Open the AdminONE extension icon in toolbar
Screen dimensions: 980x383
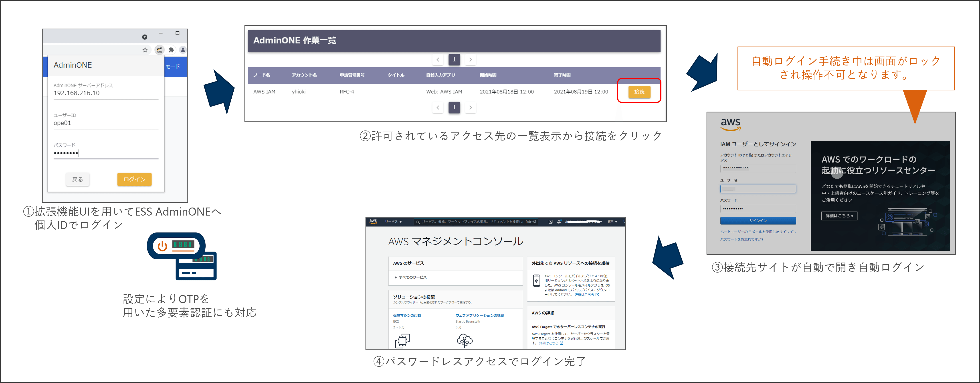[x=159, y=50]
